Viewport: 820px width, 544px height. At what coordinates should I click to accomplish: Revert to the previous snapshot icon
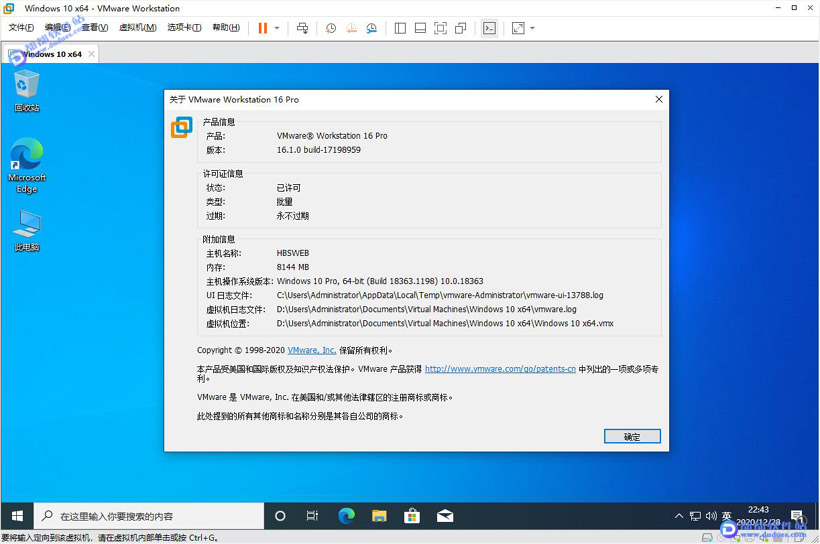pyautogui.click(x=351, y=28)
